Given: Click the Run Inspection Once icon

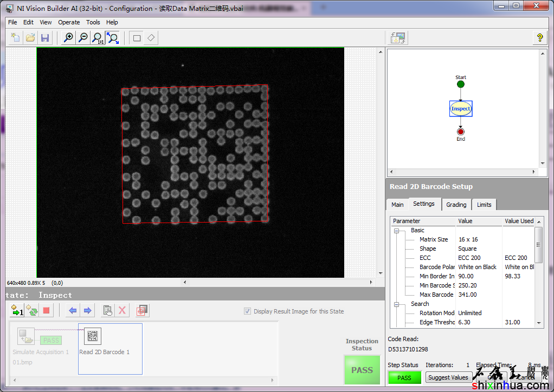Looking at the screenshot, I should 17,311.
